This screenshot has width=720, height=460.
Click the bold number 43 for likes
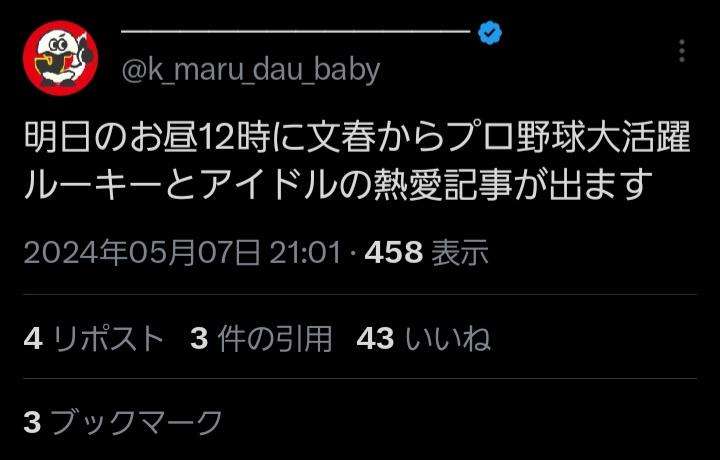(375, 339)
